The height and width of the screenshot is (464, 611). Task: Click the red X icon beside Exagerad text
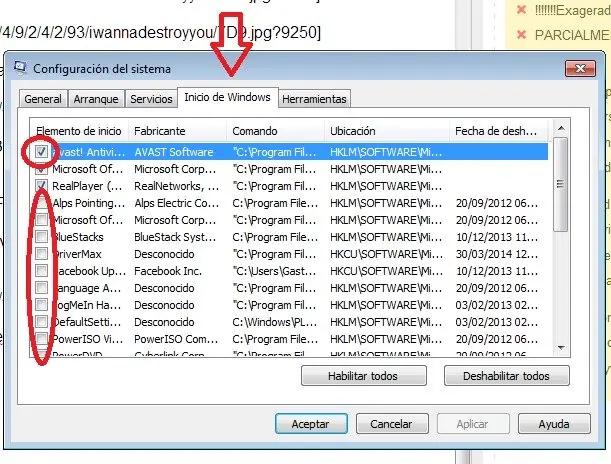521,9
